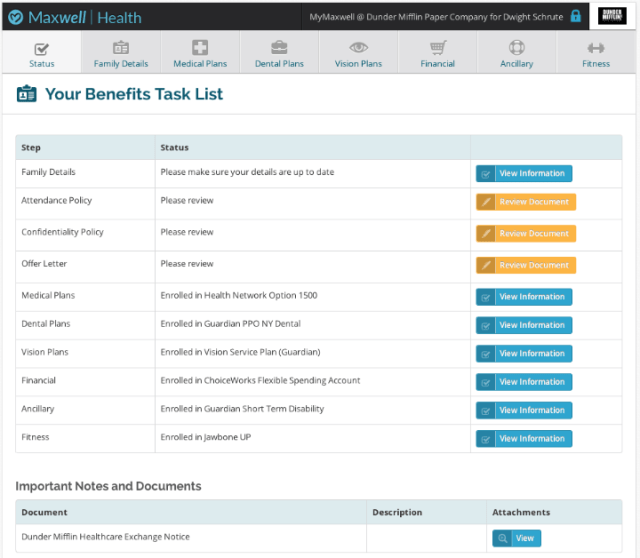This screenshot has width=640, height=558.
Task: Click the check icon in Fitness row button
Action: click(486, 439)
